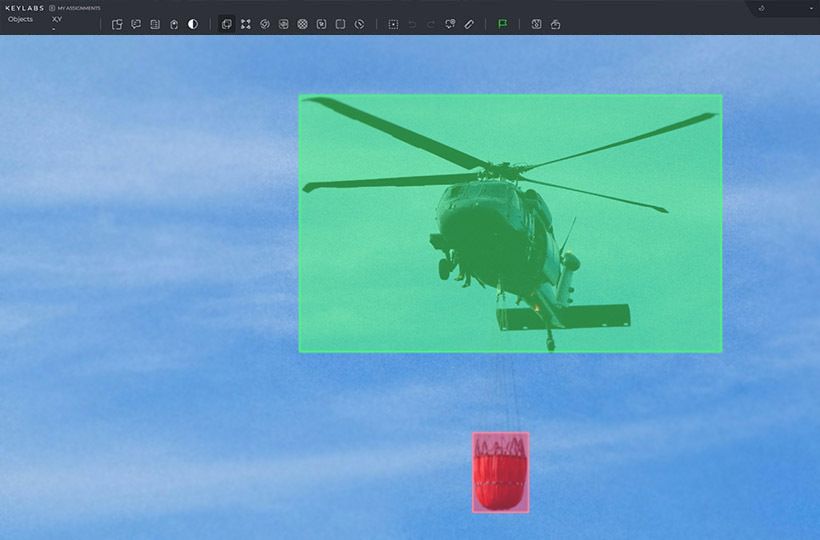This screenshot has width=820, height=540.
Task: Select the four-point polygon nodes tool
Action: pos(246,24)
